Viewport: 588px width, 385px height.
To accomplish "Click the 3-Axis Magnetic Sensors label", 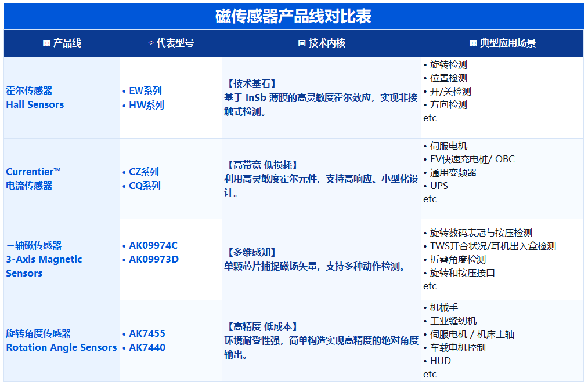I will 44,266.
